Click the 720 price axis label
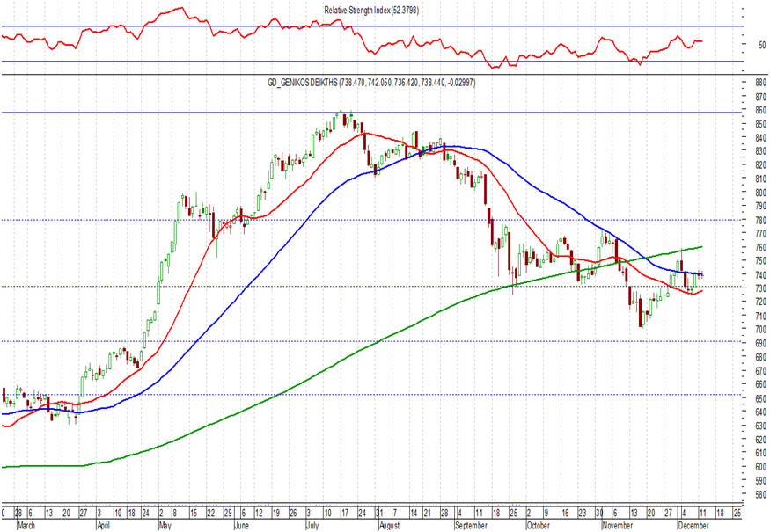The width and height of the screenshot is (770, 532). point(761,302)
